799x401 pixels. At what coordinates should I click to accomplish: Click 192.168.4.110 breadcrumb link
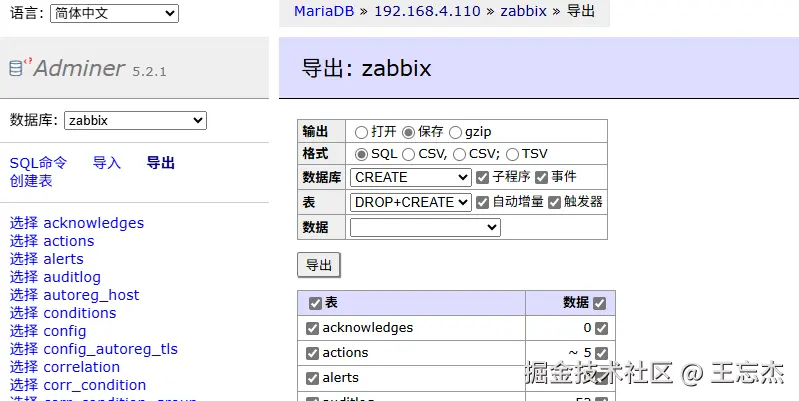point(427,11)
